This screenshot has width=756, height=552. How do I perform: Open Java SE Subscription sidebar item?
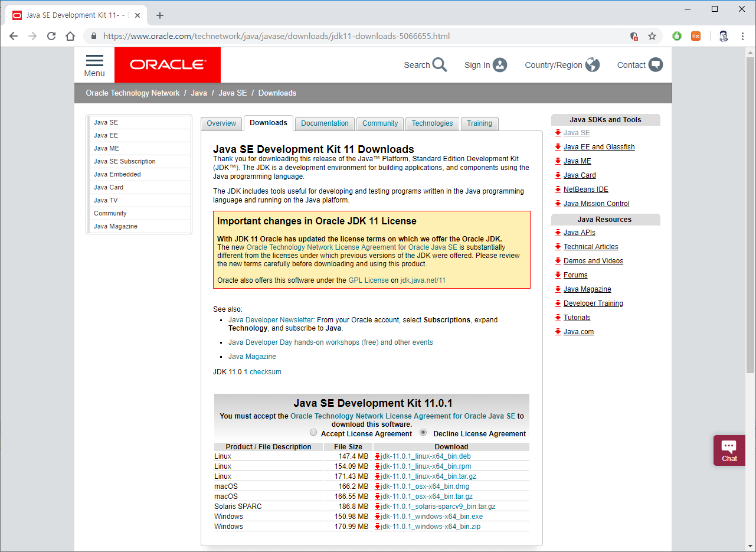point(140,161)
